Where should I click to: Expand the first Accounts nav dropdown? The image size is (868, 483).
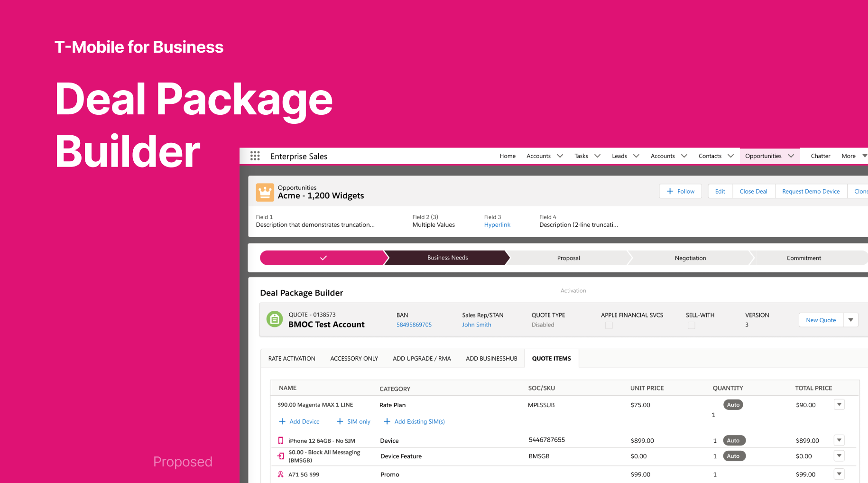click(x=560, y=156)
